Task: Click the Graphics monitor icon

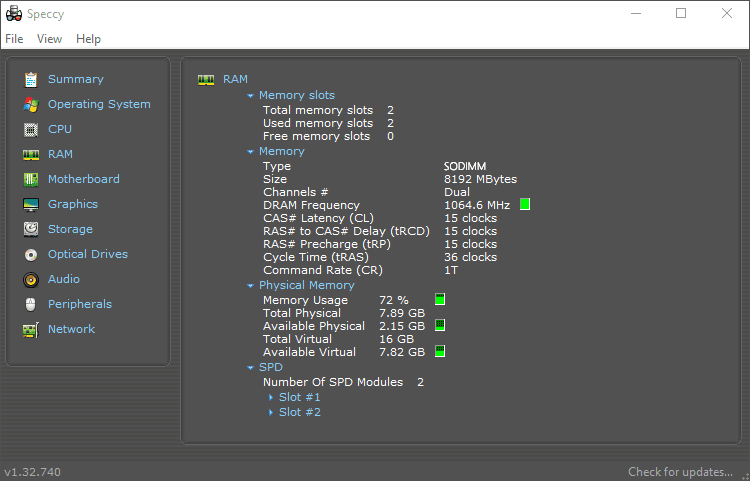Action: coord(31,204)
